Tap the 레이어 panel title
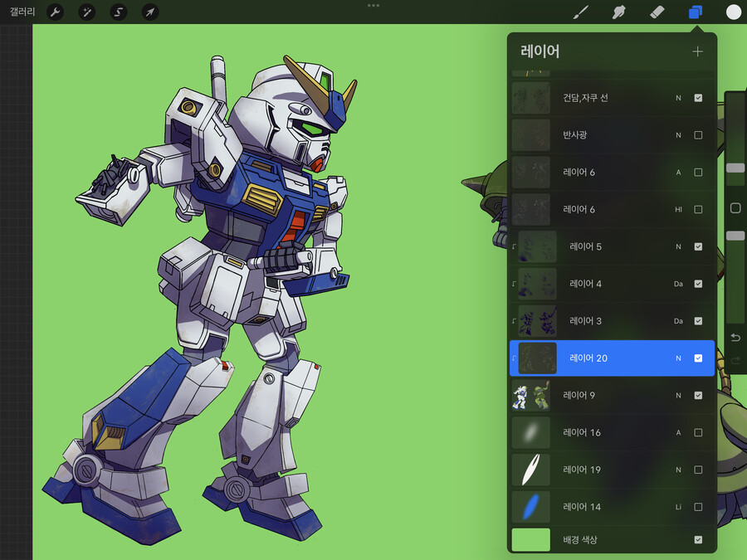Image resolution: width=747 pixels, height=560 pixels. pyautogui.click(x=539, y=51)
